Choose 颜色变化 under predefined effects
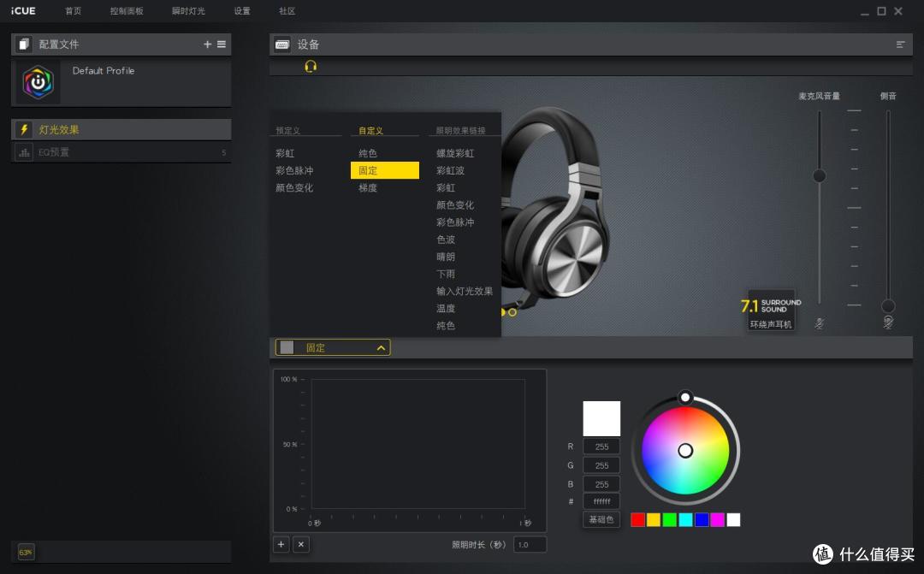This screenshot has height=574, width=924. click(x=294, y=187)
